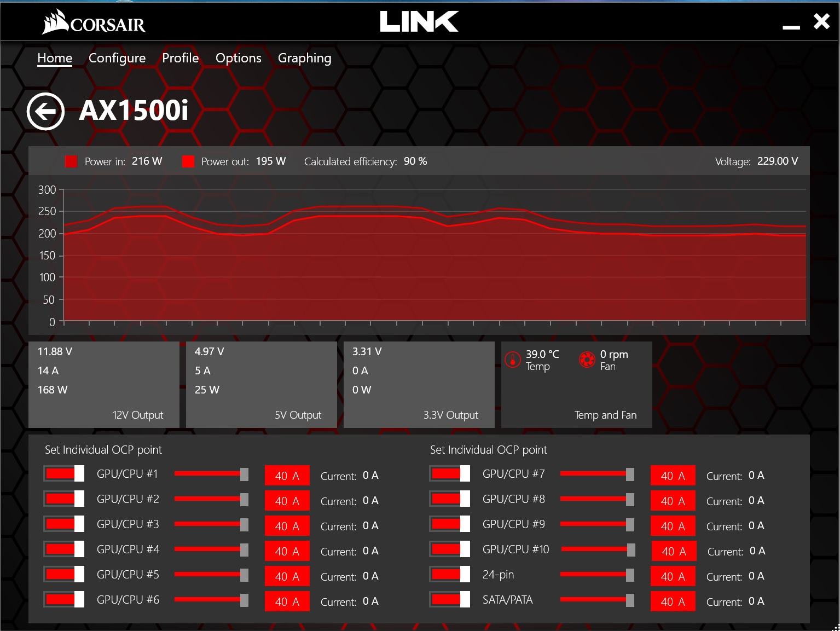
Task: Toggle OCP switch for GPU/CPU #10
Action: [x=450, y=549]
